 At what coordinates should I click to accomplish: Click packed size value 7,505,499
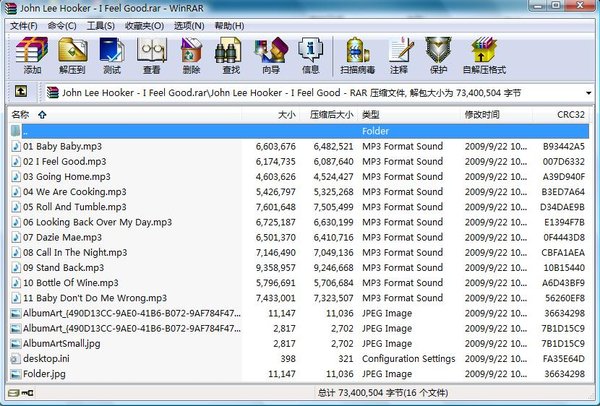point(333,207)
